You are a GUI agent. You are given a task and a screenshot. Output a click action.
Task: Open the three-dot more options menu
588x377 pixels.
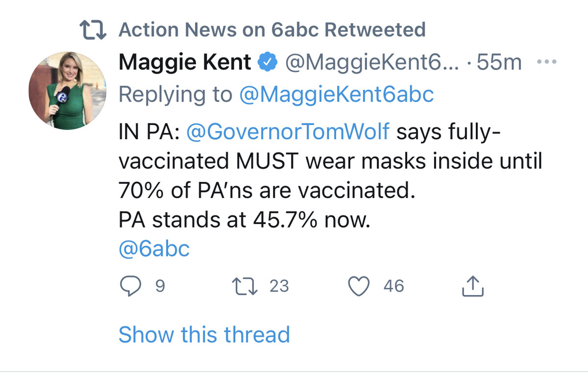547,62
